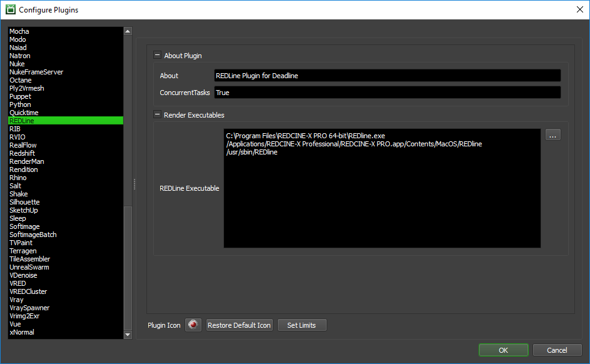Select Octane in the plugin list

(x=66, y=80)
